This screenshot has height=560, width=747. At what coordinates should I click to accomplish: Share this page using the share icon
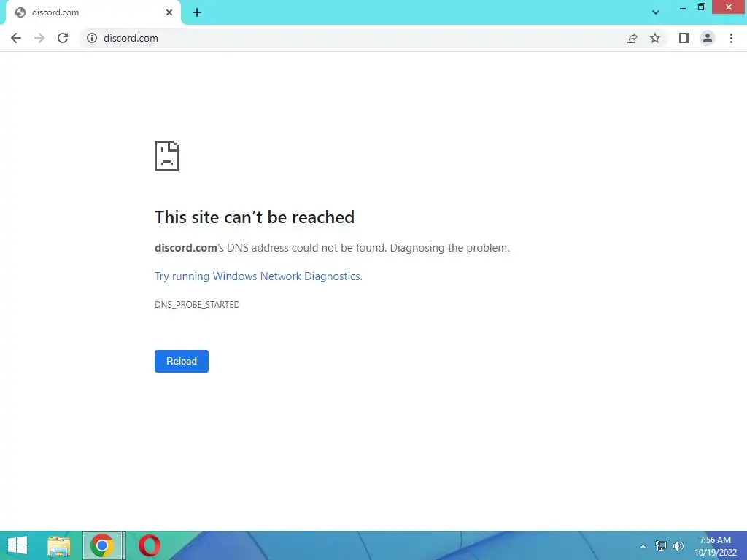pyautogui.click(x=632, y=38)
